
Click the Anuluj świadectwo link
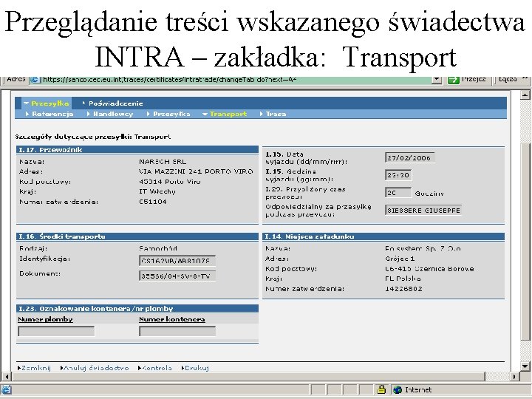[x=96, y=368]
